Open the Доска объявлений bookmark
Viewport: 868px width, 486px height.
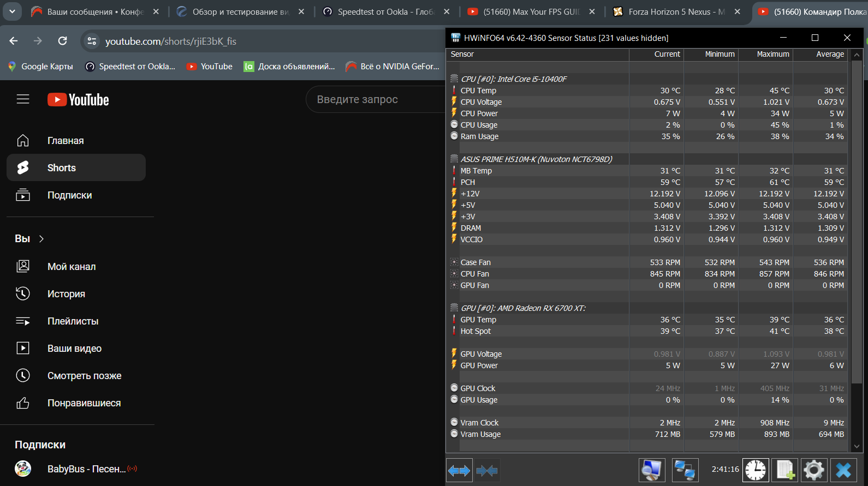pyautogui.click(x=289, y=67)
